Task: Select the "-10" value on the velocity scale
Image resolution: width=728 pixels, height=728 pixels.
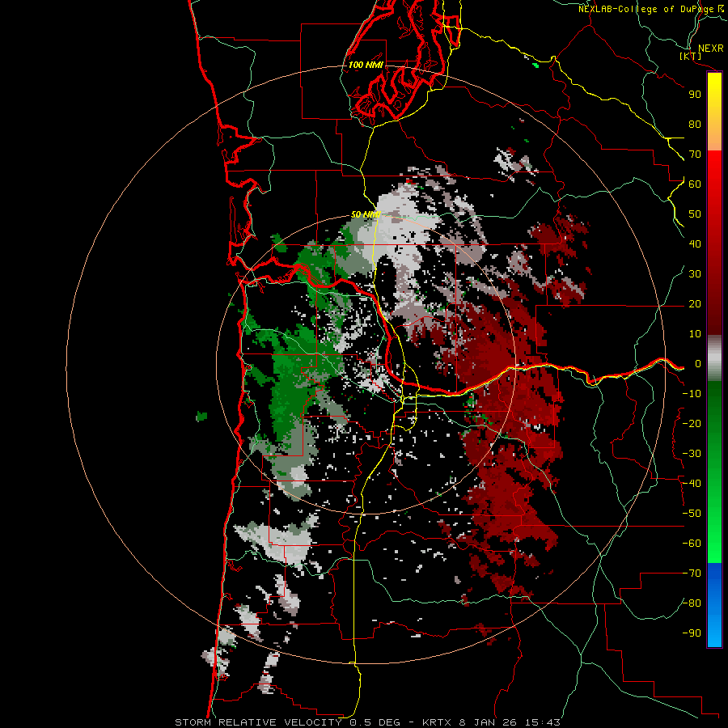Action: pyautogui.click(x=692, y=394)
